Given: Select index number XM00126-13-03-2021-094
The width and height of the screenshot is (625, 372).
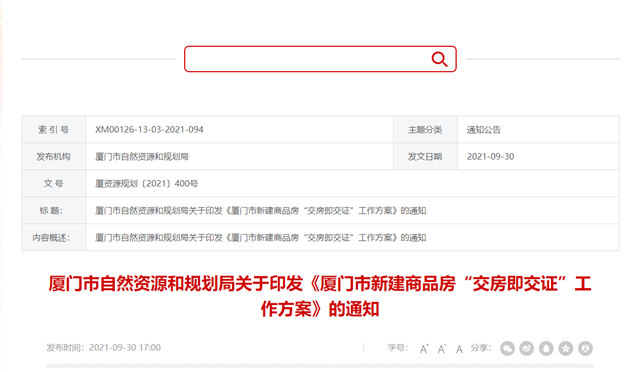Looking at the screenshot, I should click(149, 130).
